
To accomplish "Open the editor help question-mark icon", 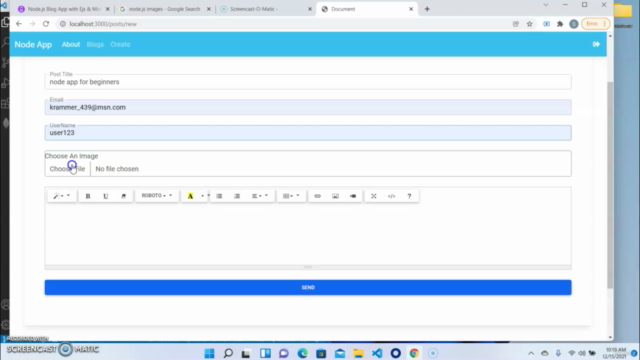I will [x=409, y=196].
